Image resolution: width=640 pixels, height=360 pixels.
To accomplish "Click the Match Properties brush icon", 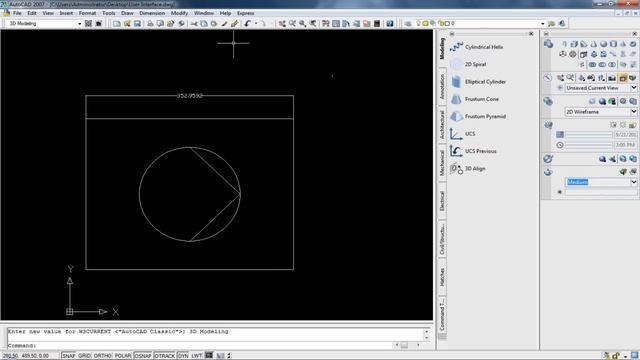I will pyautogui.click(x=224, y=24).
